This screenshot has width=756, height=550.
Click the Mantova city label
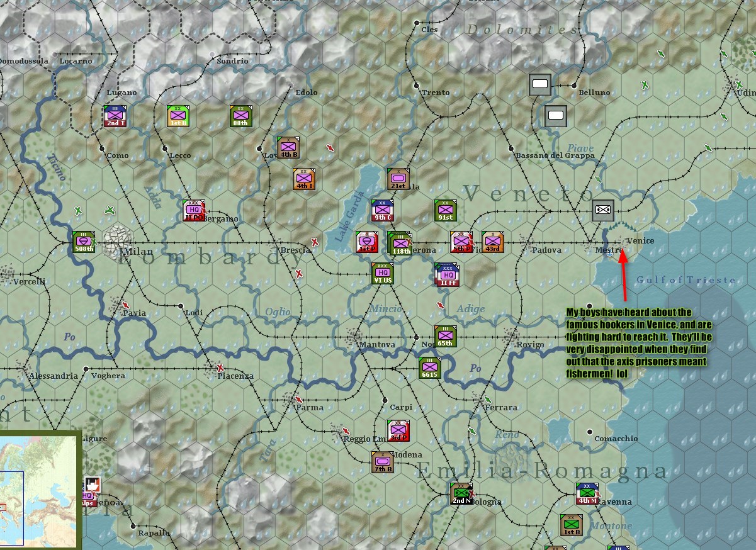coord(376,345)
